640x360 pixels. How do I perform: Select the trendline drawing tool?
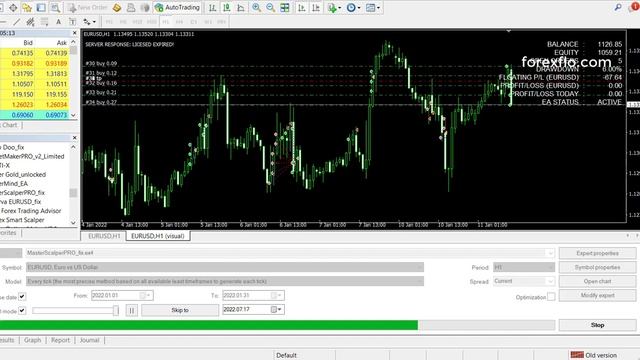pyautogui.click(x=17, y=22)
